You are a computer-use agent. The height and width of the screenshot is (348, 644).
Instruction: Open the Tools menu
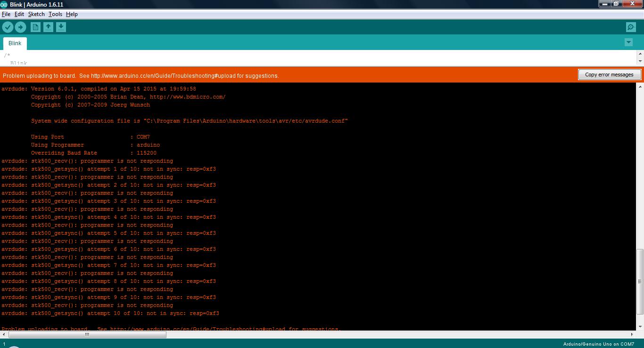(55, 14)
